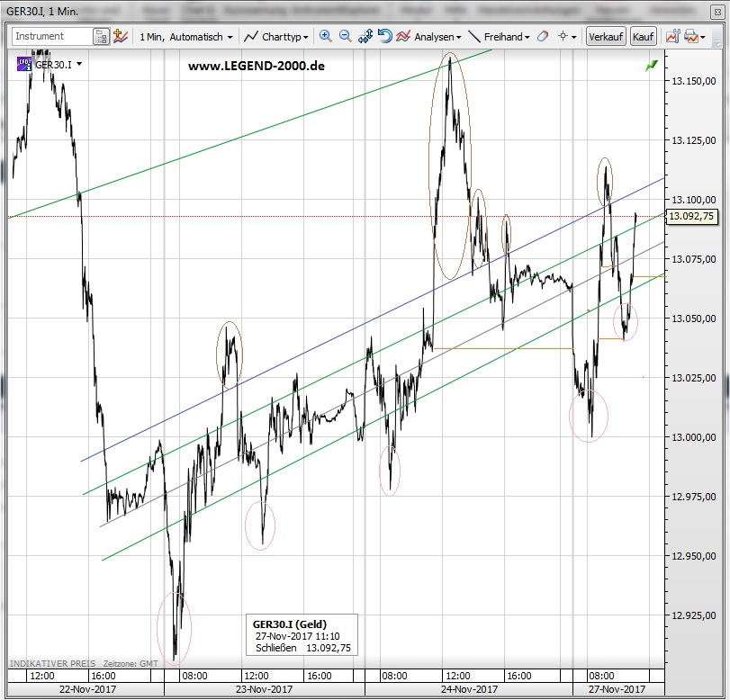730x700 pixels.
Task: Click the pan/scroll arrows icon
Action: (x=365, y=36)
